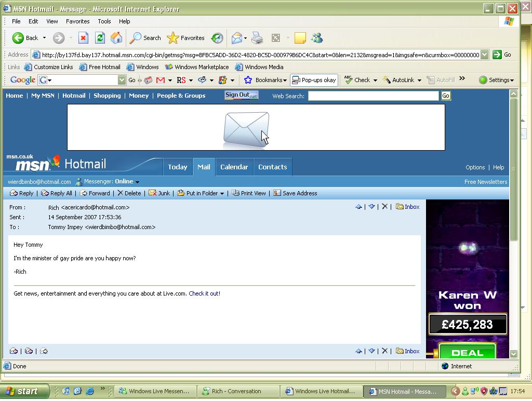The width and height of the screenshot is (532, 401).
Task: Switch to Windows Live Messenger taskbar window
Action: 156,391
